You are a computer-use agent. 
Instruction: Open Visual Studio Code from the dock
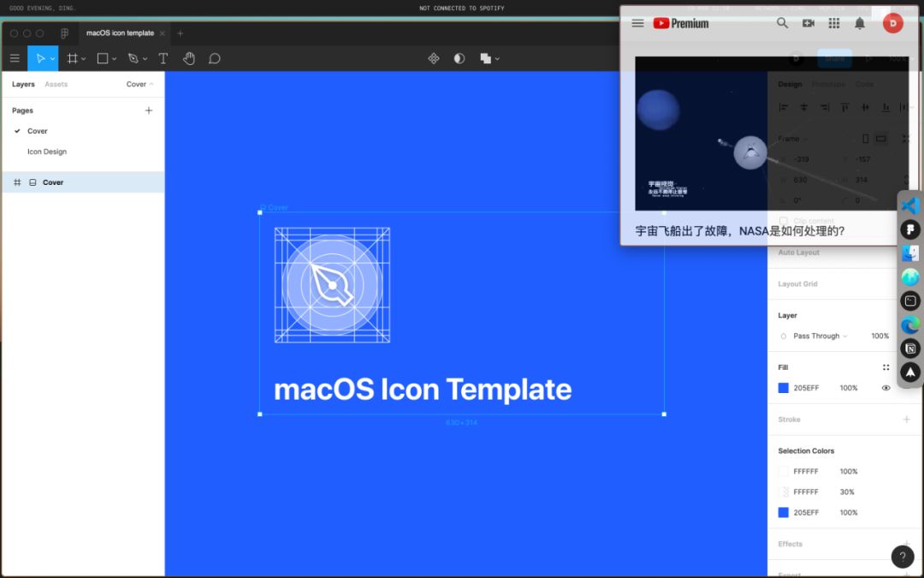[910, 206]
